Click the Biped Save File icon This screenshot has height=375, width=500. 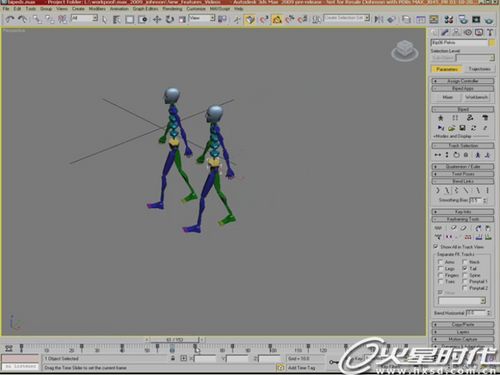(x=462, y=128)
